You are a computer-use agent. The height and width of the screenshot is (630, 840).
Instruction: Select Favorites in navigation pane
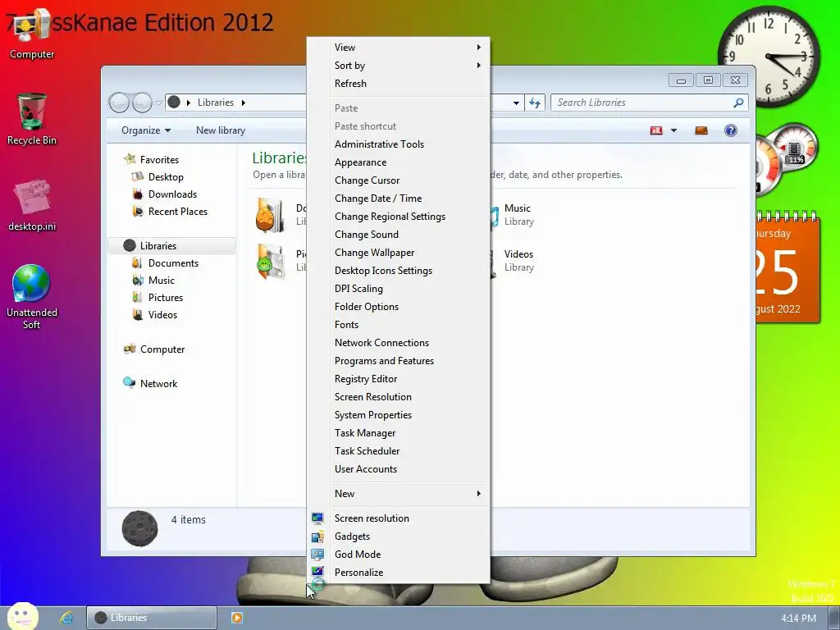[x=159, y=160]
